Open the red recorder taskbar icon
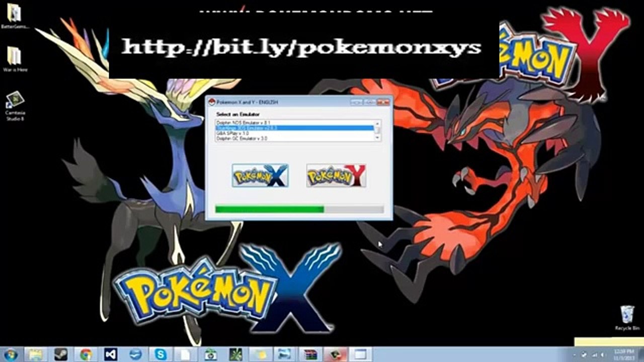Viewport: 644px width, 362px height. (x=335, y=354)
